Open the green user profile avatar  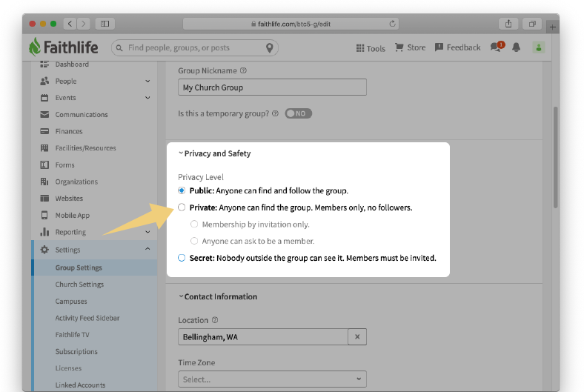539,47
